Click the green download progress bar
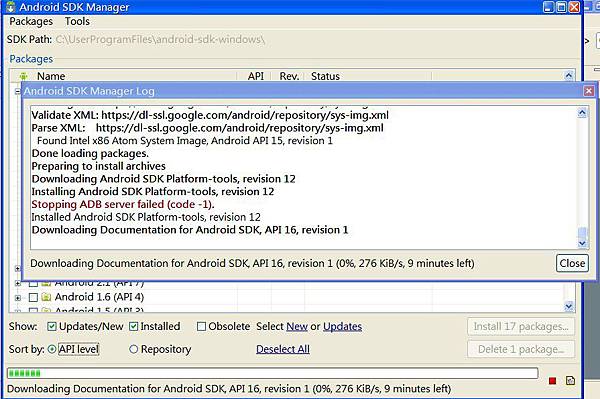Image resolution: width=600 pixels, height=399 pixels. tap(272, 373)
